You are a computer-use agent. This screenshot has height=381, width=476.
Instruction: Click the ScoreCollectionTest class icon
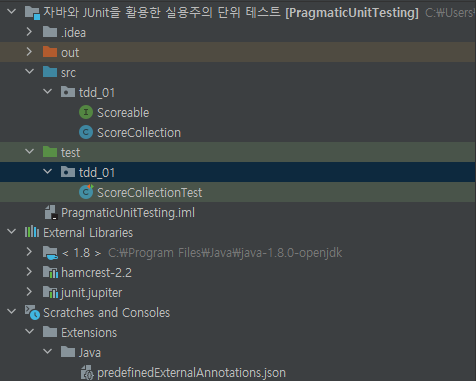coord(86,192)
